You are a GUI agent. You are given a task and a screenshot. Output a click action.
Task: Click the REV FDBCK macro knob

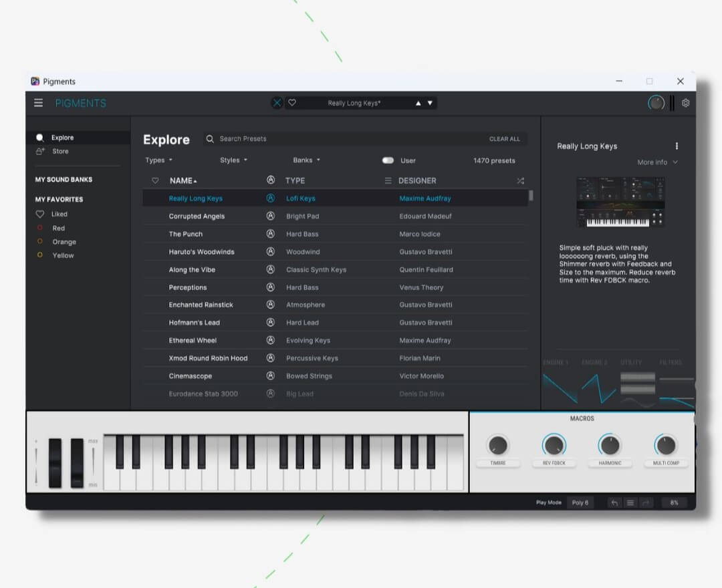click(554, 446)
